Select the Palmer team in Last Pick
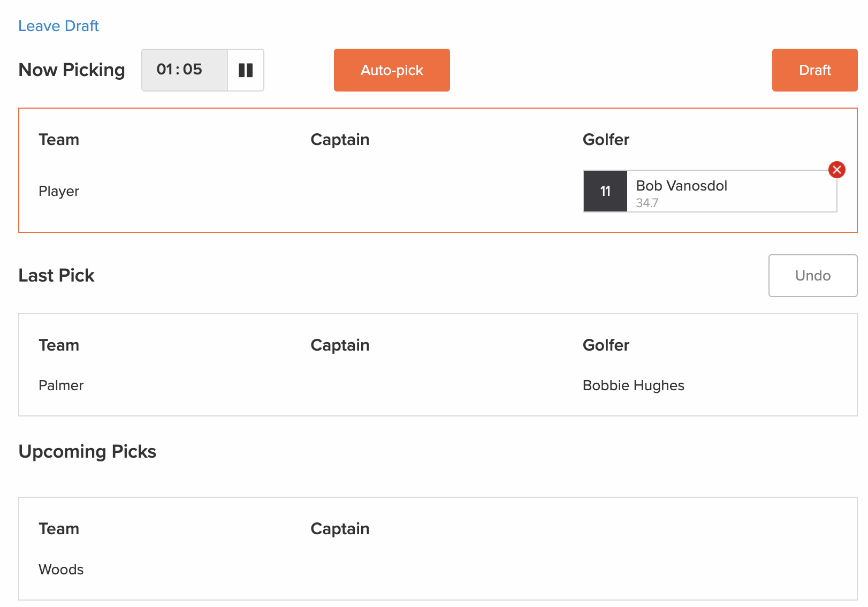Viewport: 868px width, 607px height. coord(61,385)
